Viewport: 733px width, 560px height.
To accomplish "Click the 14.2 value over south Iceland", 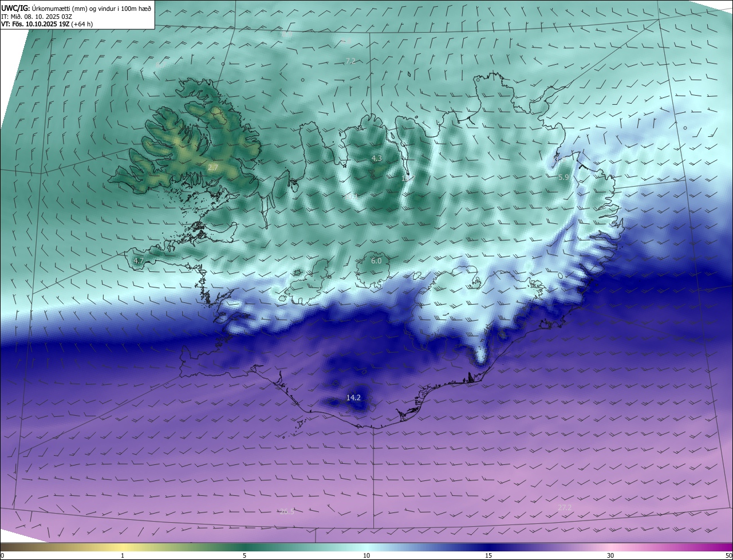I will [x=353, y=397].
